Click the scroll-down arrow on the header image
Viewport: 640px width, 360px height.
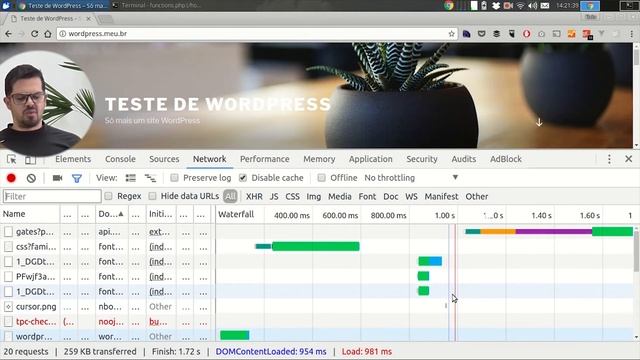click(539, 122)
